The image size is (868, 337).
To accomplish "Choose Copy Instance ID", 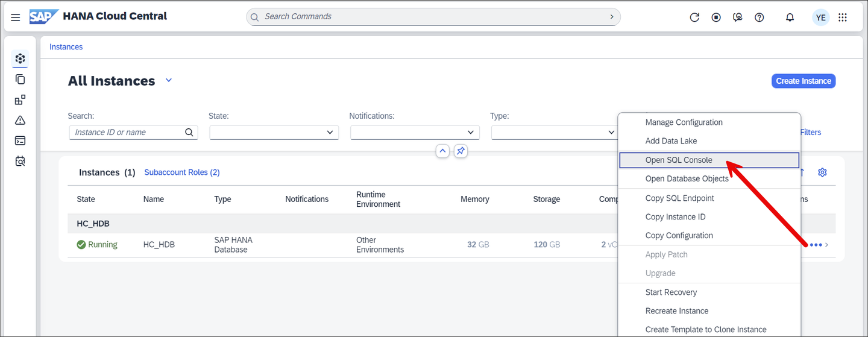I will [709, 217].
